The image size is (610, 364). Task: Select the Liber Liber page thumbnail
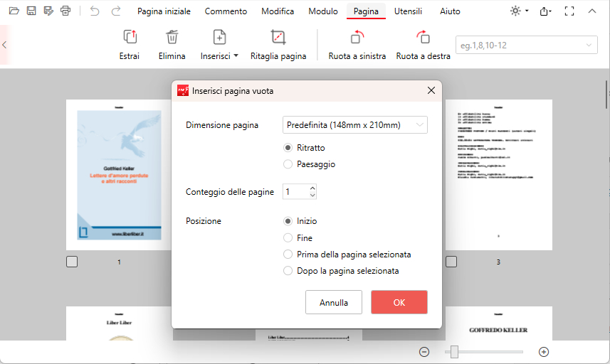pos(119,323)
